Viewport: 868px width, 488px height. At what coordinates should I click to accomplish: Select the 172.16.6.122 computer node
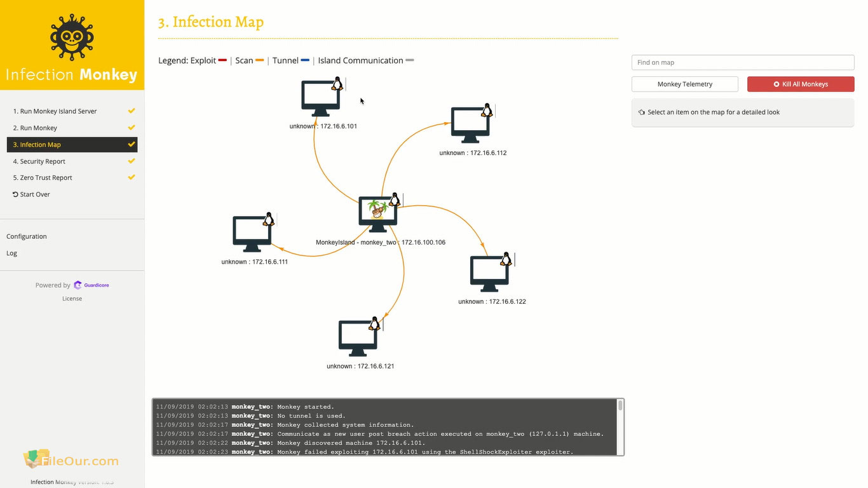click(x=490, y=274)
